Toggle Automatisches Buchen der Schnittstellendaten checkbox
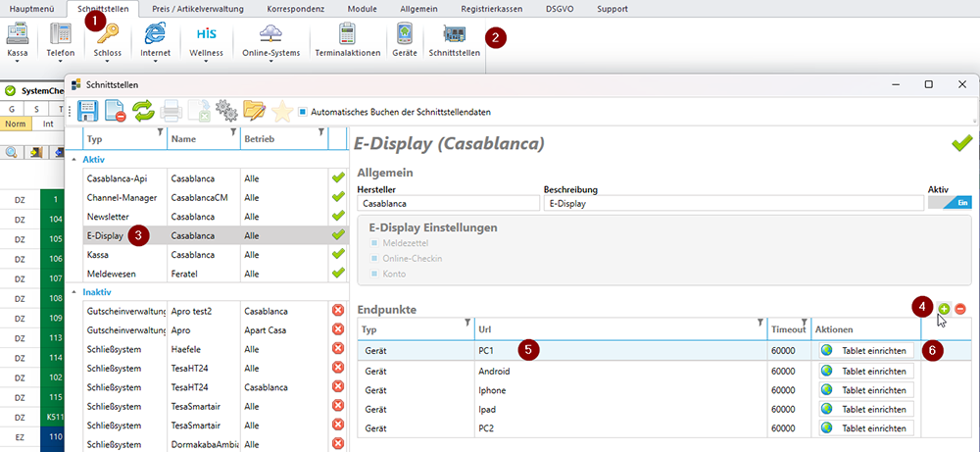Viewport: 980px width, 452px height. (303, 111)
